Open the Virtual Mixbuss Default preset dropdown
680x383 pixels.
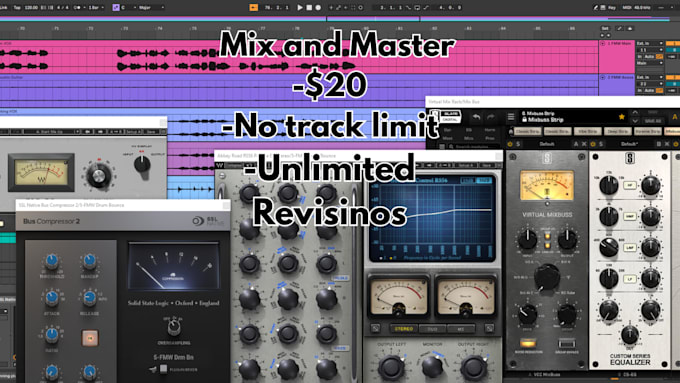(547, 144)
